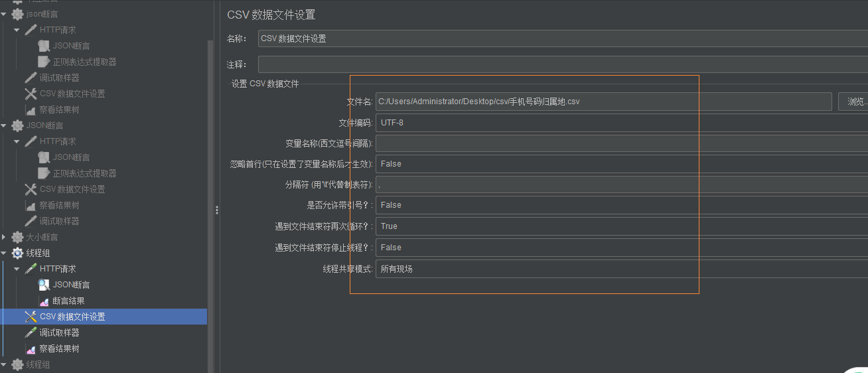Collapse the uppercase JSON断言 thread group

(4, 125)
